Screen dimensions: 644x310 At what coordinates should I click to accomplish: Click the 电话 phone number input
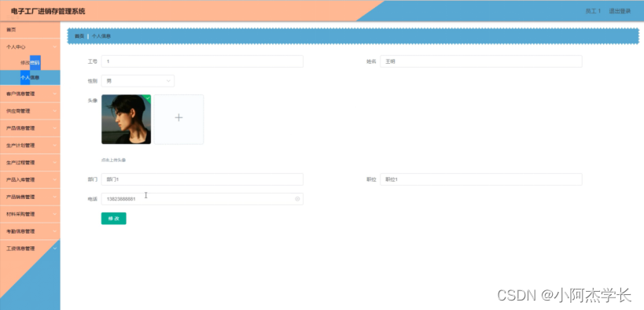(x=202, y=199)
